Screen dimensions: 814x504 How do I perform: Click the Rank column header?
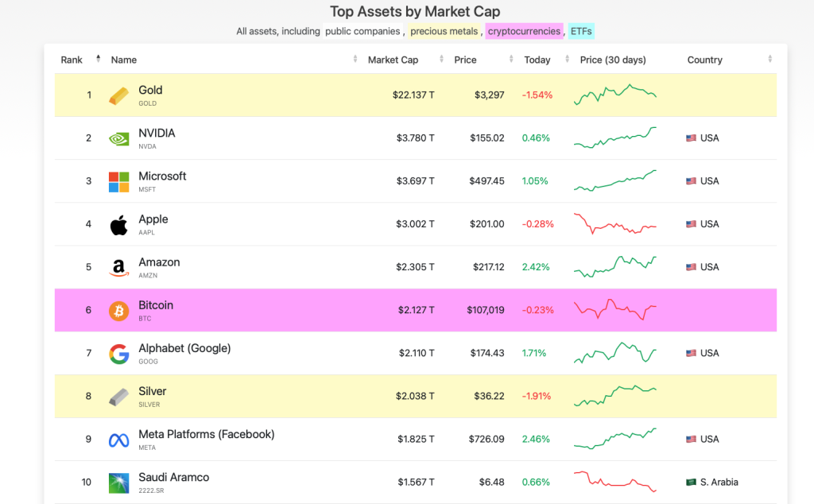coord(72,60)
